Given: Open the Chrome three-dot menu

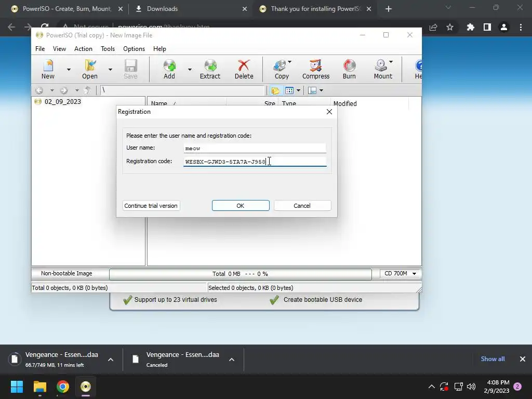Looking at the screenshot, I should (x=521, y=27).
